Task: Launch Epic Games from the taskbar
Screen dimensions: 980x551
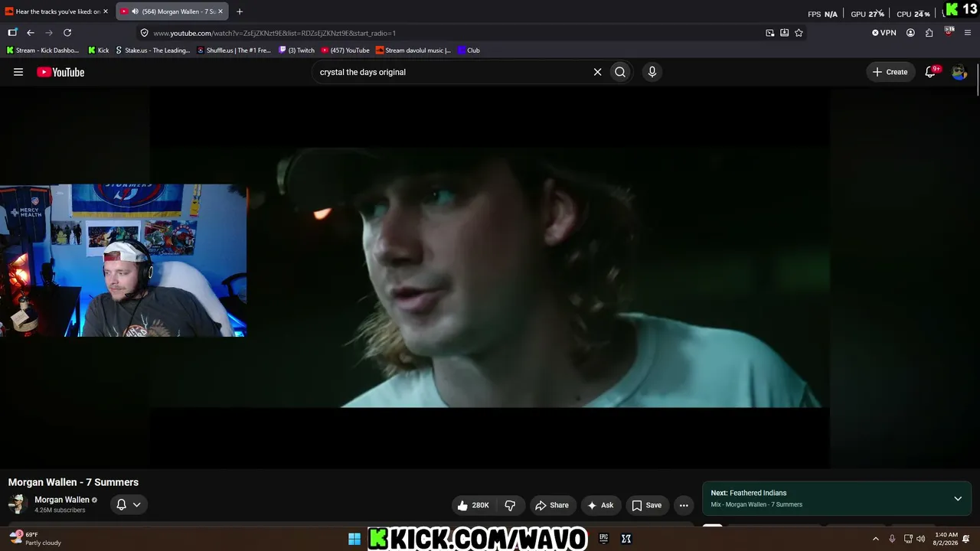Action: [603, 539]
